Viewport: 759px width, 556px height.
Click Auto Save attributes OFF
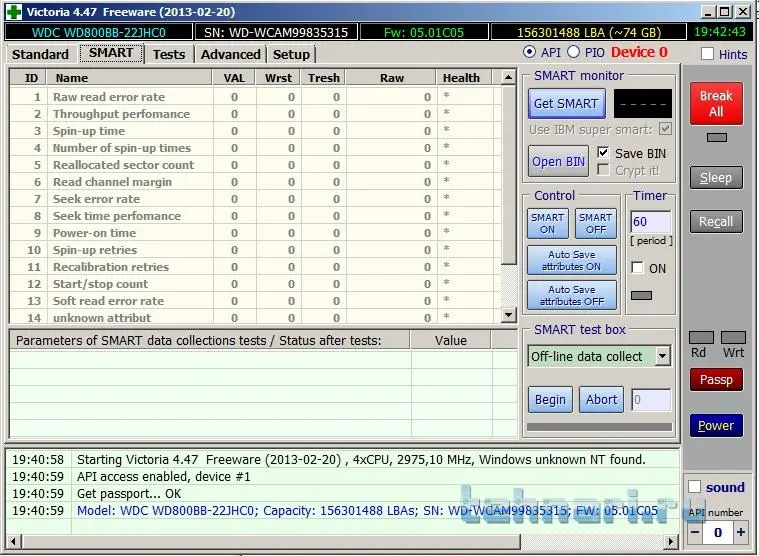point(572,295)
